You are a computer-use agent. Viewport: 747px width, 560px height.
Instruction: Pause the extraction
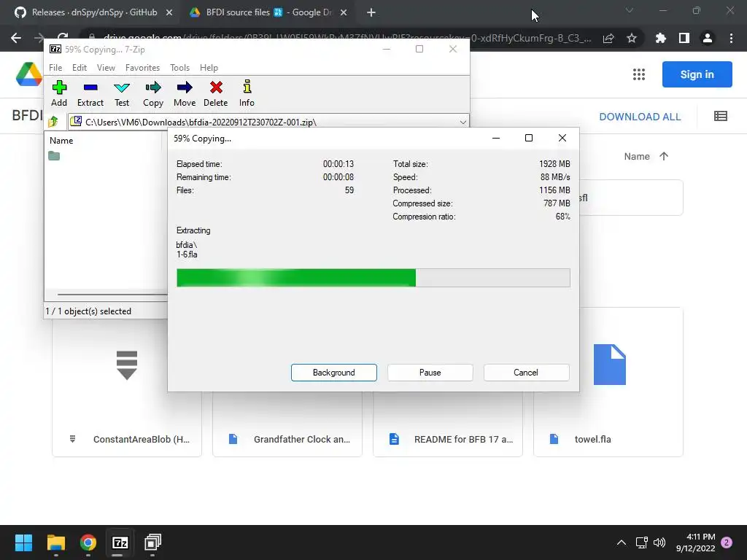pos(430,373)
